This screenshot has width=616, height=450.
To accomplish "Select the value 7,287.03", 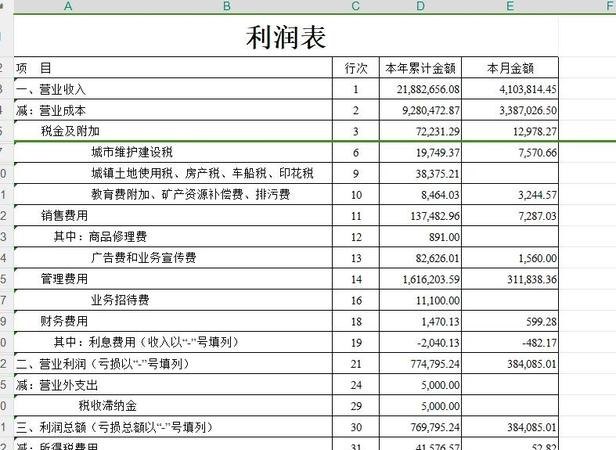I will tap(537, 216).
